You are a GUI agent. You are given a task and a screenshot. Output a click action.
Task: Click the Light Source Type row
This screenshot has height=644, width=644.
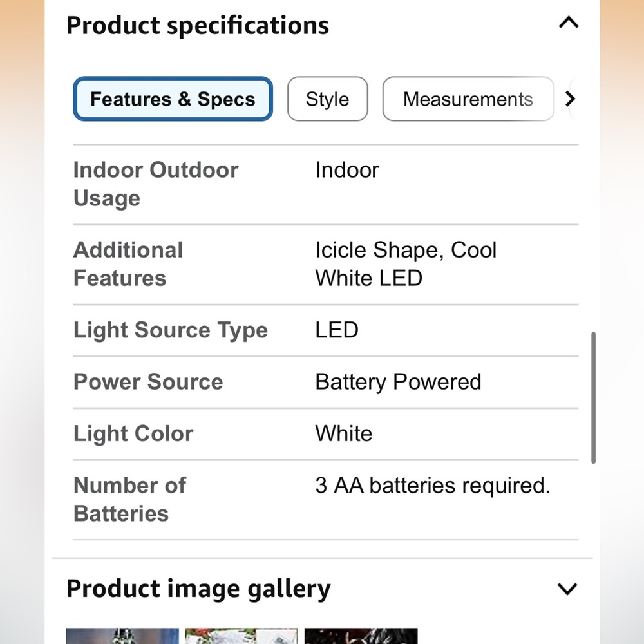(326, 330)
